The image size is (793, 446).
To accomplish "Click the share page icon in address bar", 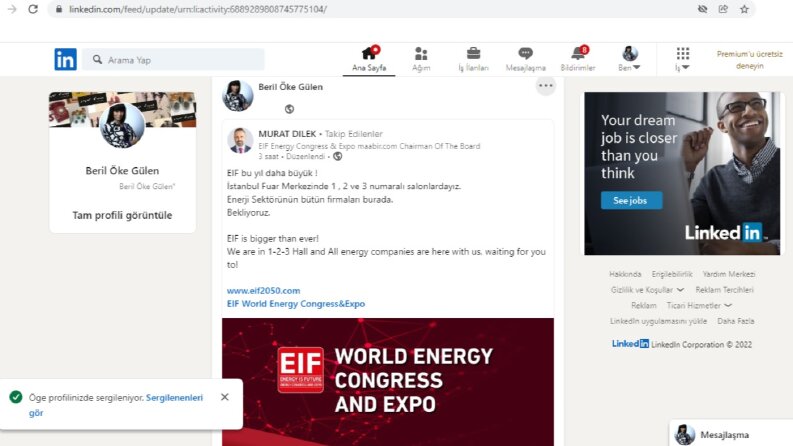I will point(723,9).
